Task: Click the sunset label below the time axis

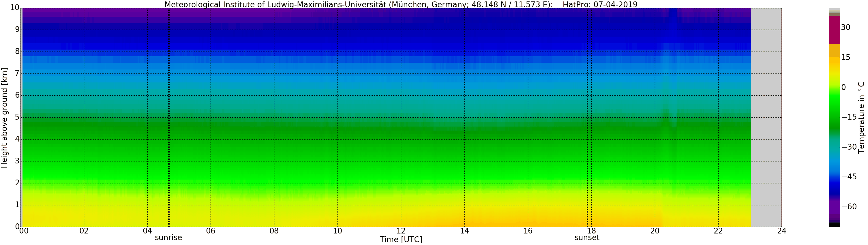Action: click(x=587, y=238)
